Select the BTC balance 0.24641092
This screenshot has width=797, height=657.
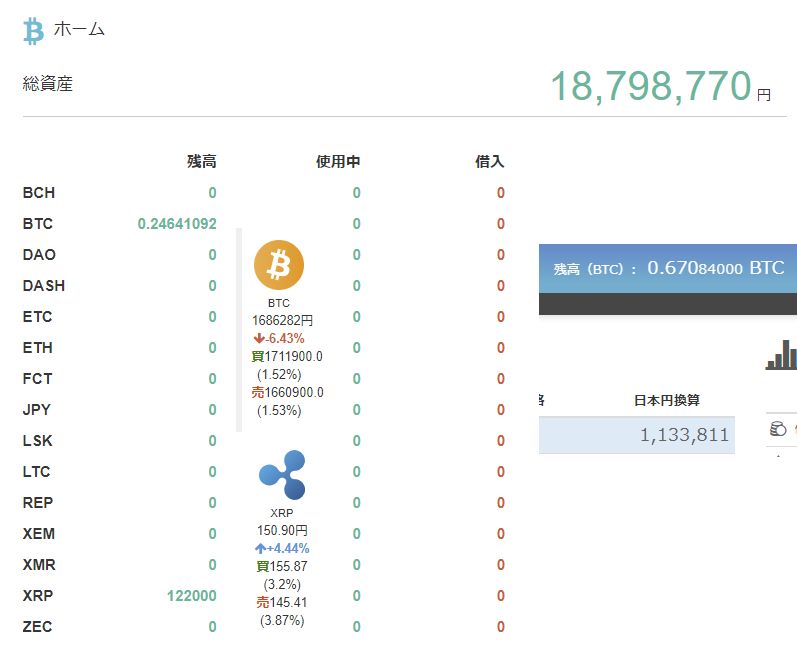pyautogui.click(x=177, y=224)
